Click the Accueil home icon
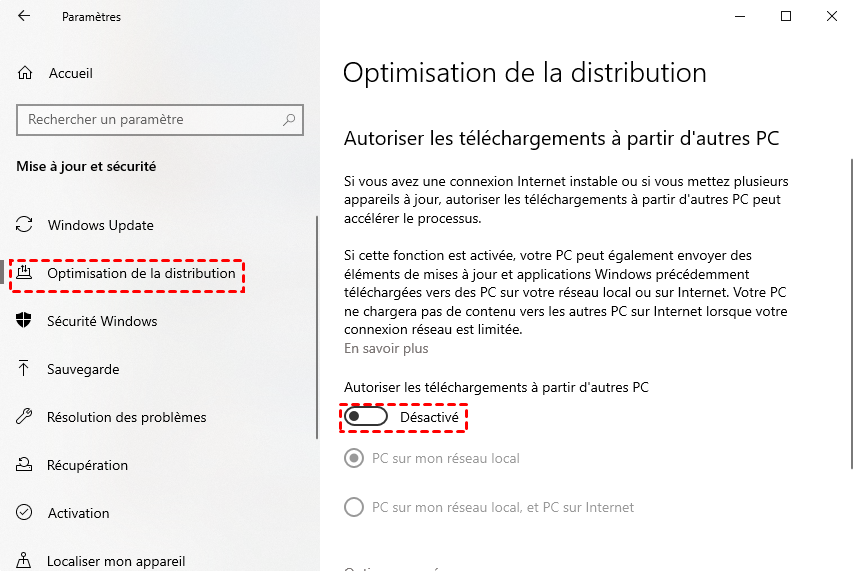Image resolution: width=855 pixels, height=571 pixels. point(25,73)
